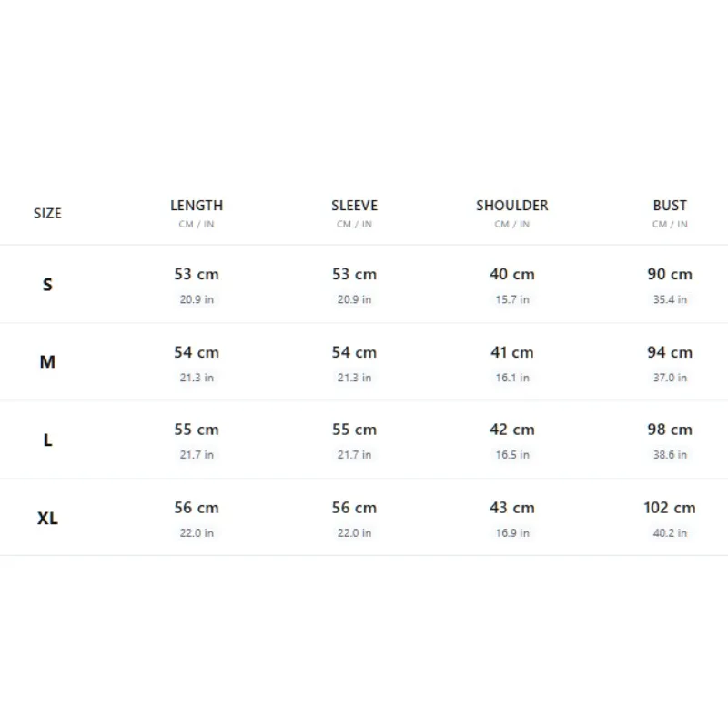Viewport: 728px width, 728px height.
Task: Click the SIZE column header
Action: (47, 213)
